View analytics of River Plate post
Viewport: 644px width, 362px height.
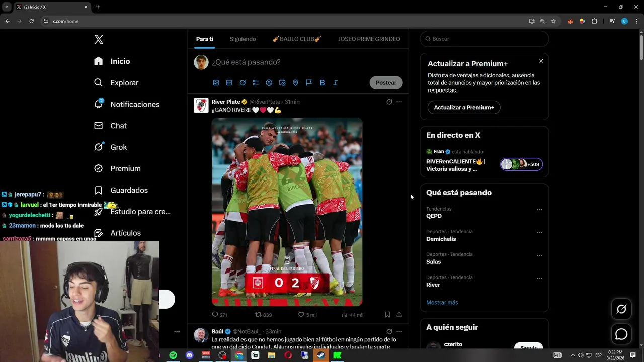tap(352, 315)
